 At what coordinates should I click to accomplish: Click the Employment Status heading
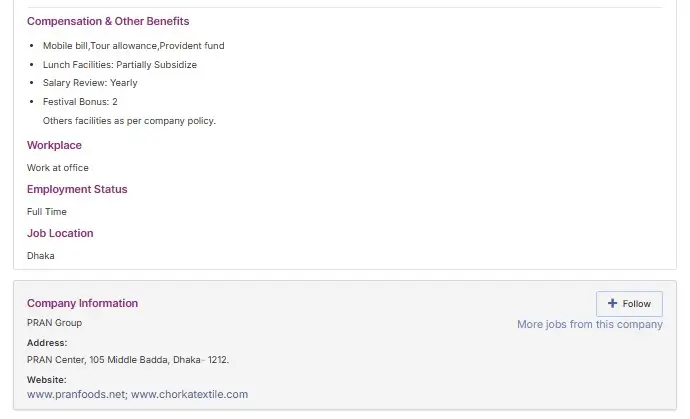coord(77,189)
